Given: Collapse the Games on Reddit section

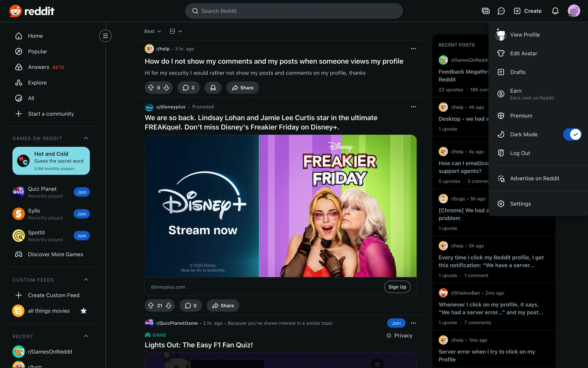Looking at the screenshot, I should coord(86,138).
